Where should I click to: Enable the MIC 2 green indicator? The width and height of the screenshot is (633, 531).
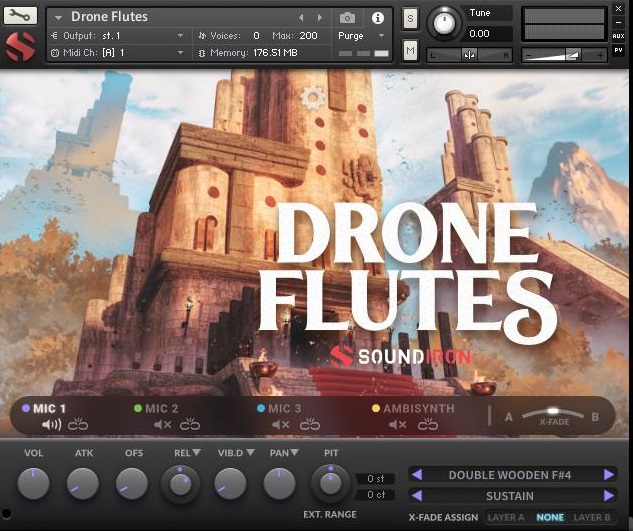point(138,408)
